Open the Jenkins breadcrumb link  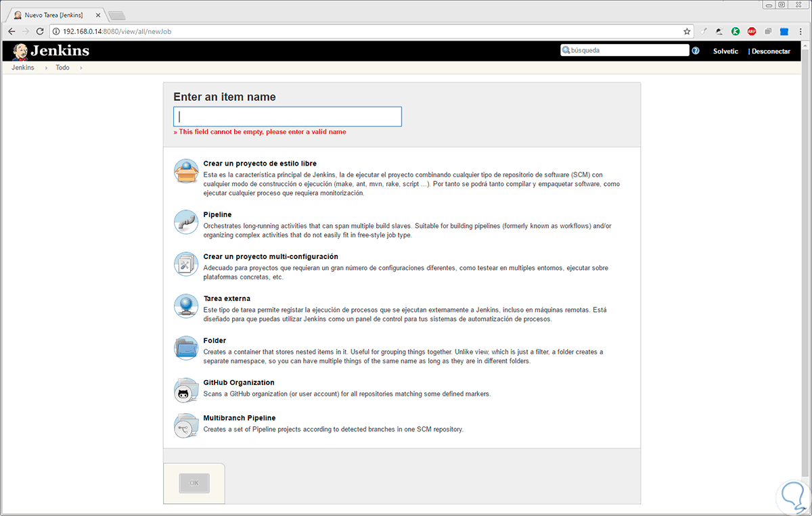pos(23,68)
